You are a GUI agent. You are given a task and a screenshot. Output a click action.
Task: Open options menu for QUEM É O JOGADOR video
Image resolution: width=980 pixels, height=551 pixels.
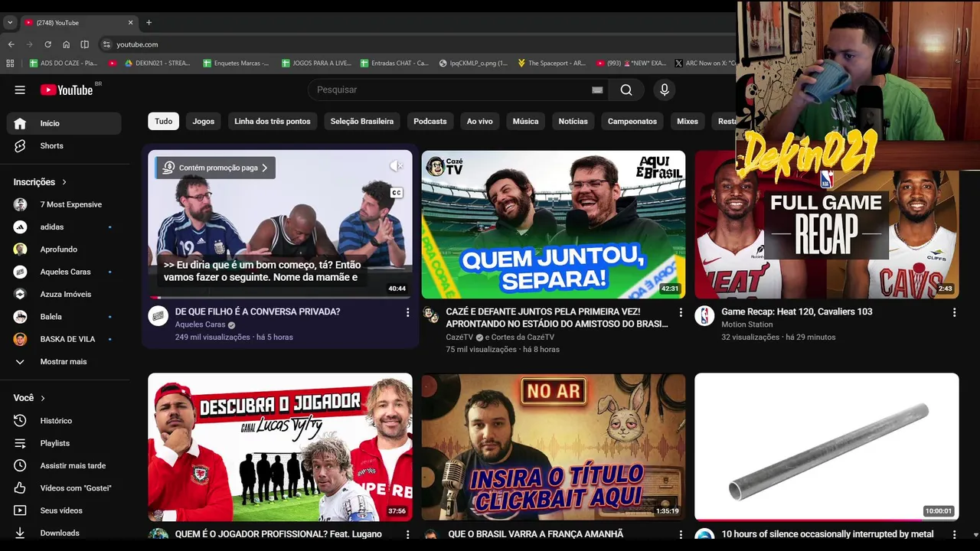click(407, 534)
